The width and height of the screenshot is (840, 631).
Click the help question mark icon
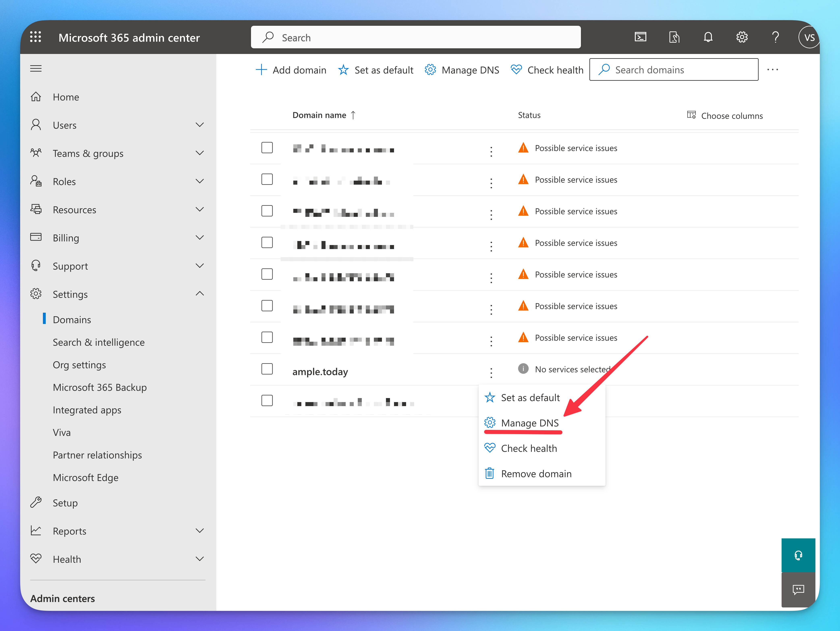[776, 37]
